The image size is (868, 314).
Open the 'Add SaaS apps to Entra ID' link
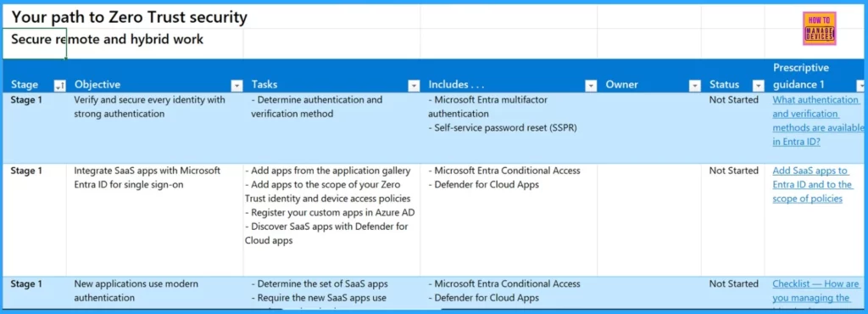812,184
